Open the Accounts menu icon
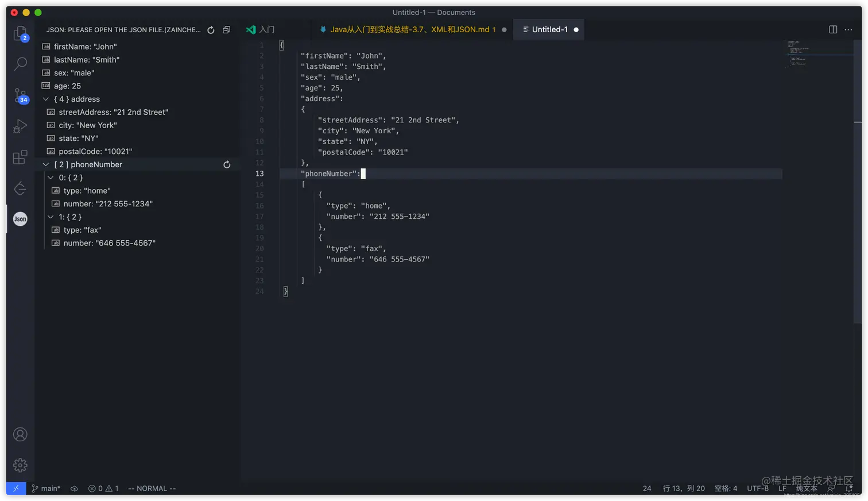This screenshot has height=501, width=868. [20, 434]
